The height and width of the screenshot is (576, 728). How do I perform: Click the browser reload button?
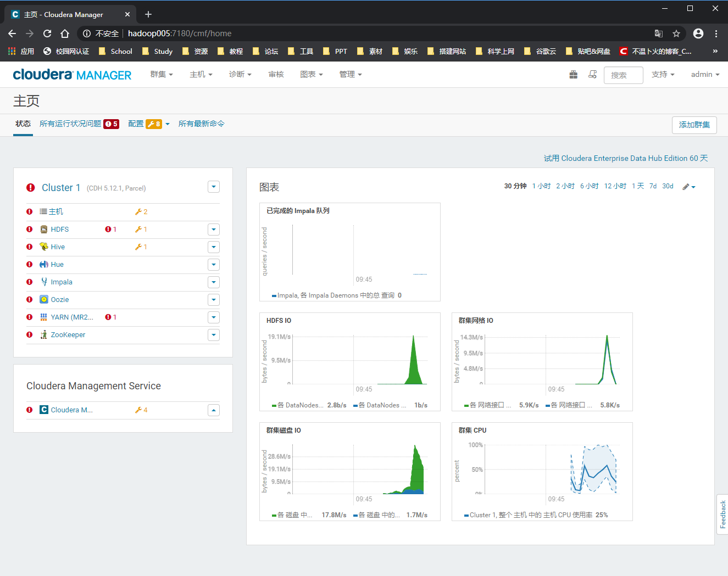(x=47, y=33)
